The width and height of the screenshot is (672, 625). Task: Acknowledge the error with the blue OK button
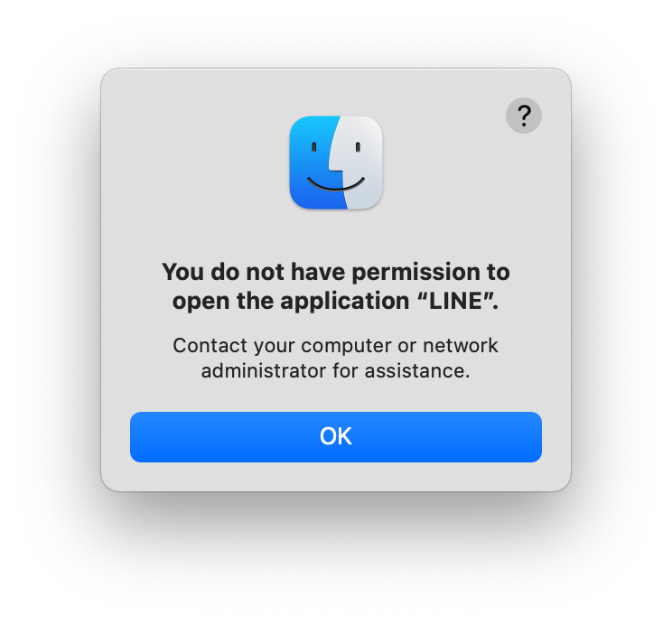[x=336, y=437]
